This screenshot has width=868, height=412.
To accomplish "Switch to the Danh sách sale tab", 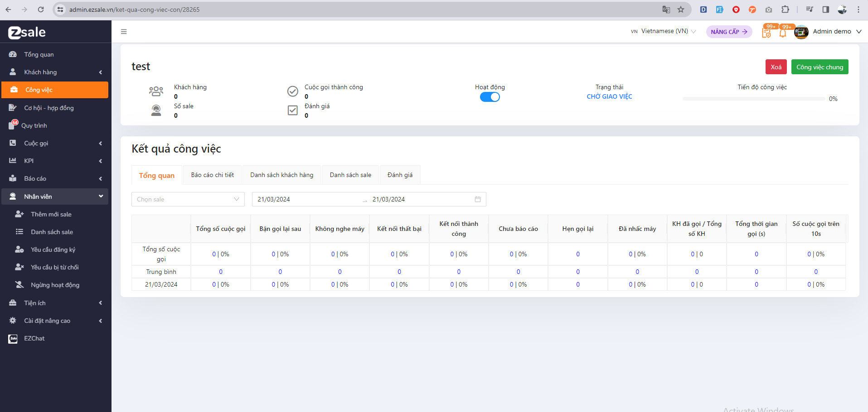I will tap(350, 175).
